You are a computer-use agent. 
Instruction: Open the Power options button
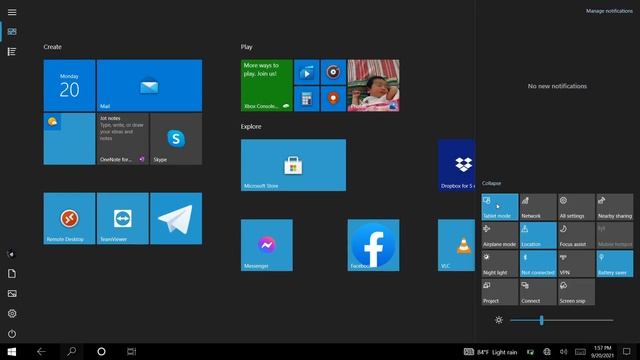12,333
